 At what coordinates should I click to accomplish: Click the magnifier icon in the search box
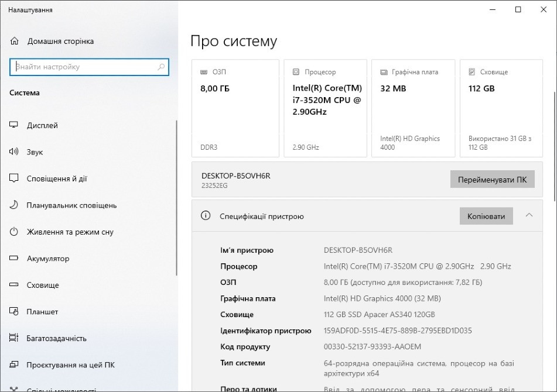pos(161,67)
